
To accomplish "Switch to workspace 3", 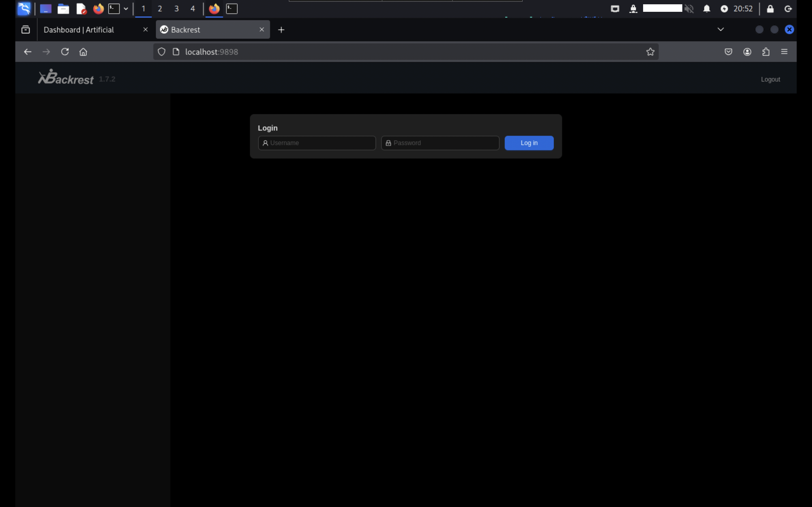I will [176, 9].
